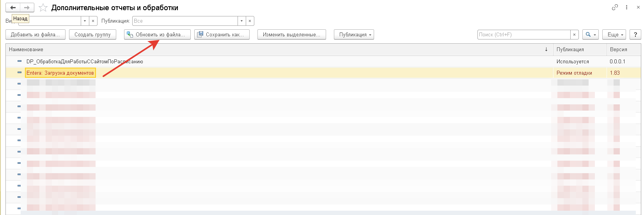Image resolution: width=644 pixels, height=215 pixels.
Task: Click version cell 1.83
Action: pyautogui.click(x=624, y=73)
